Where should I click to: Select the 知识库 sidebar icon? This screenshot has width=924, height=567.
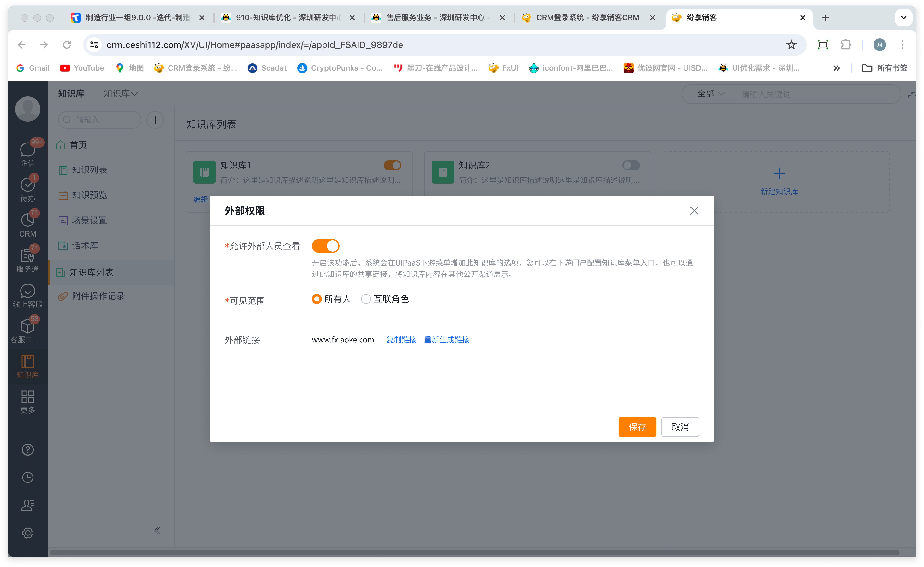tap(27, 366)
